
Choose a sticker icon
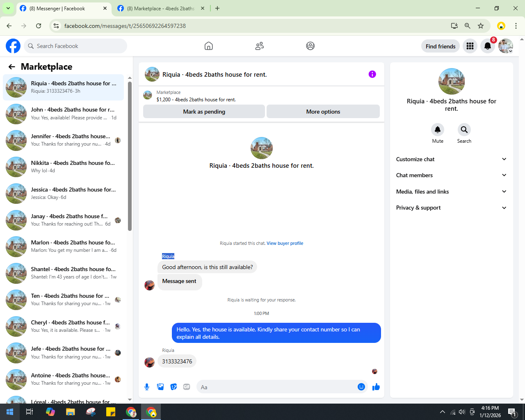pos(174,387)
